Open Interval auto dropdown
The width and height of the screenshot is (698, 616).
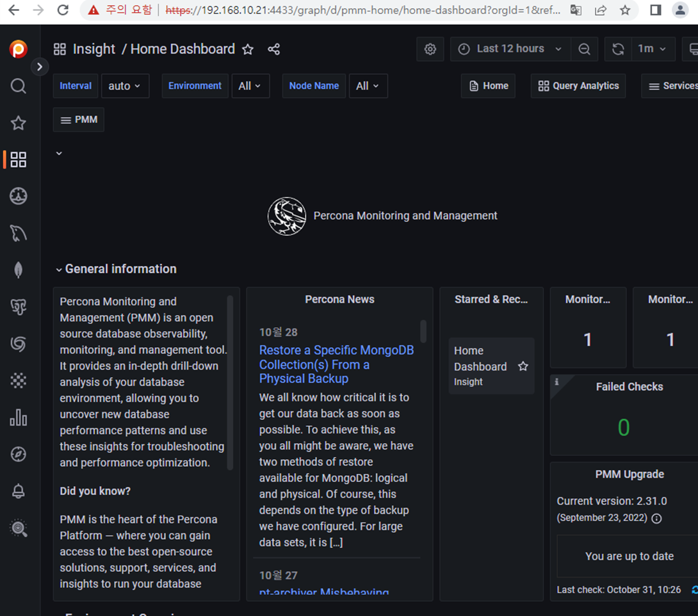click(x=125, y=86)
